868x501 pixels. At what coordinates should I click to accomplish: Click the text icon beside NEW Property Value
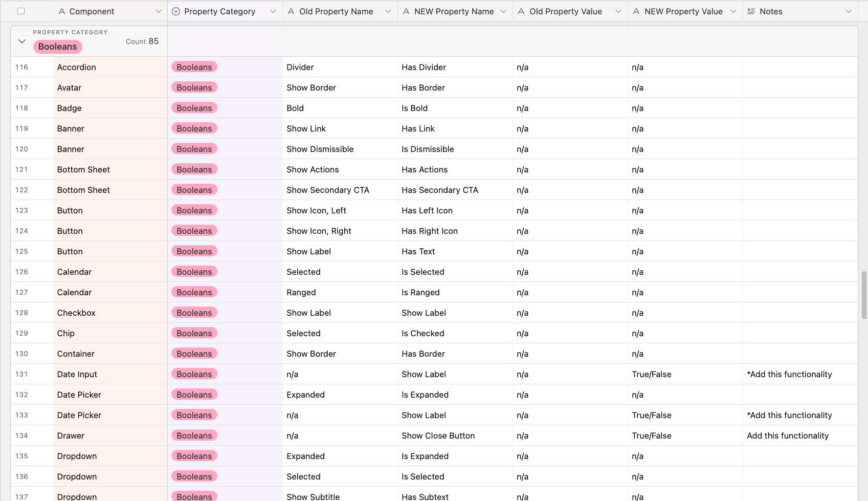coord(636,11)
